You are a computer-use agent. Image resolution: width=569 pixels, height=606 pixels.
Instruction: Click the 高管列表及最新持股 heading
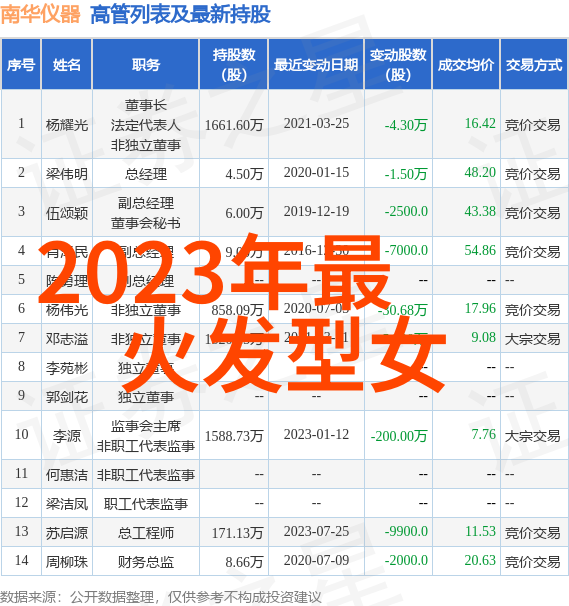(x=180, y=15)
